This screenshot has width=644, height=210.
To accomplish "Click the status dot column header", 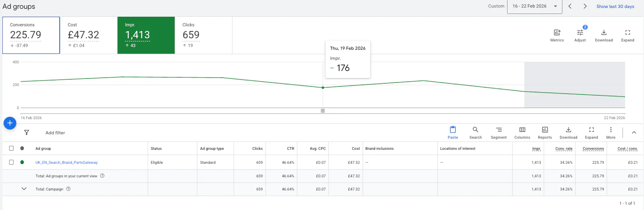I will click(x=22, y=148).
